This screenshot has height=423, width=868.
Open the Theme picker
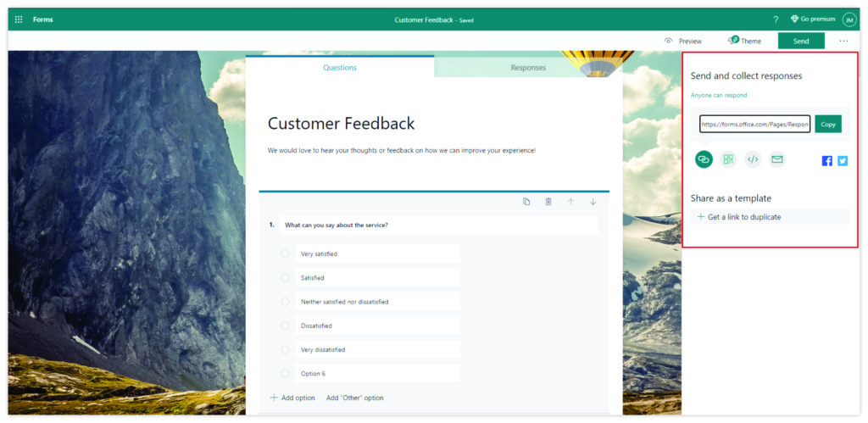[x=744, y=41]
